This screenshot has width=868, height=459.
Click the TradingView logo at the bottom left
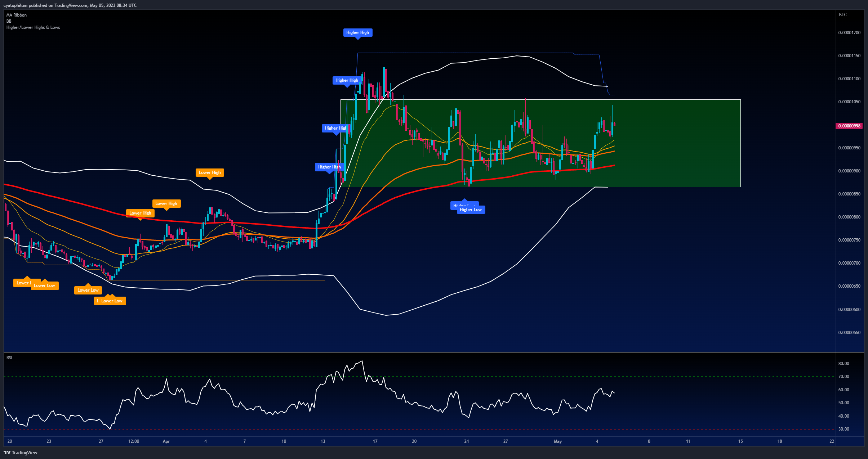tap(21, 453)
